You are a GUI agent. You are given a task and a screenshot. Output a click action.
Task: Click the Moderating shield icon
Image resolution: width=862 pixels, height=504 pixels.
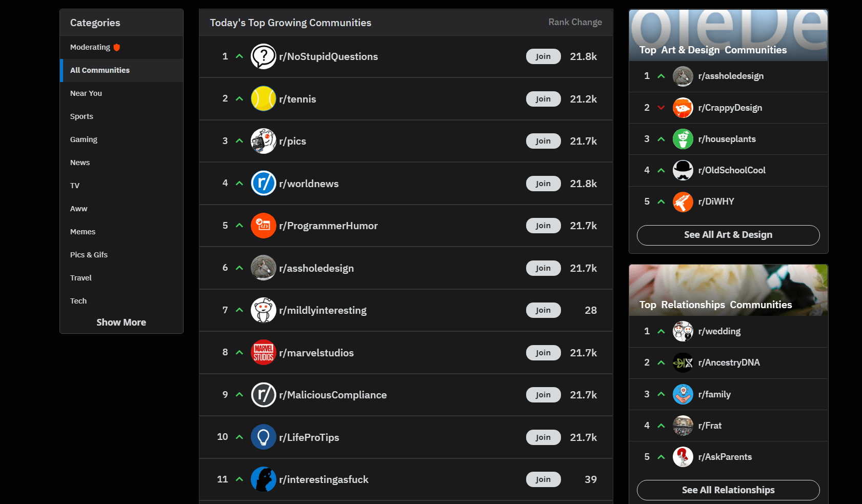click(117, 47)
